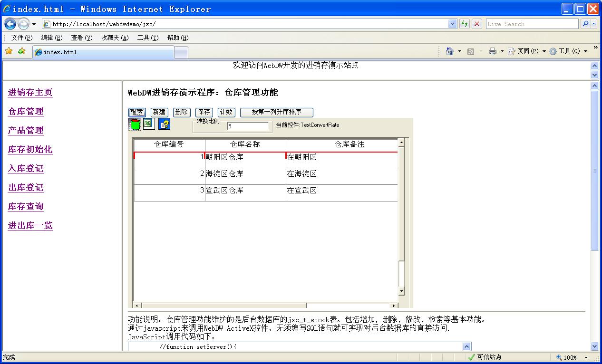Open the 页面(P) dropdown arrow
This screenshot has width=602, height=364.
point(544,51)
